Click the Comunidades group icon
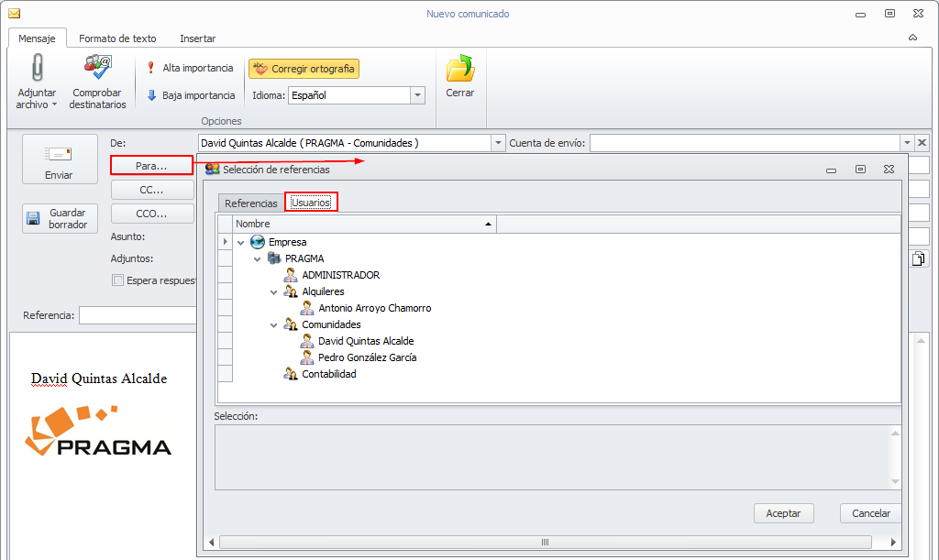The height and width of the screenshot is (560, 939). point(291,324)
